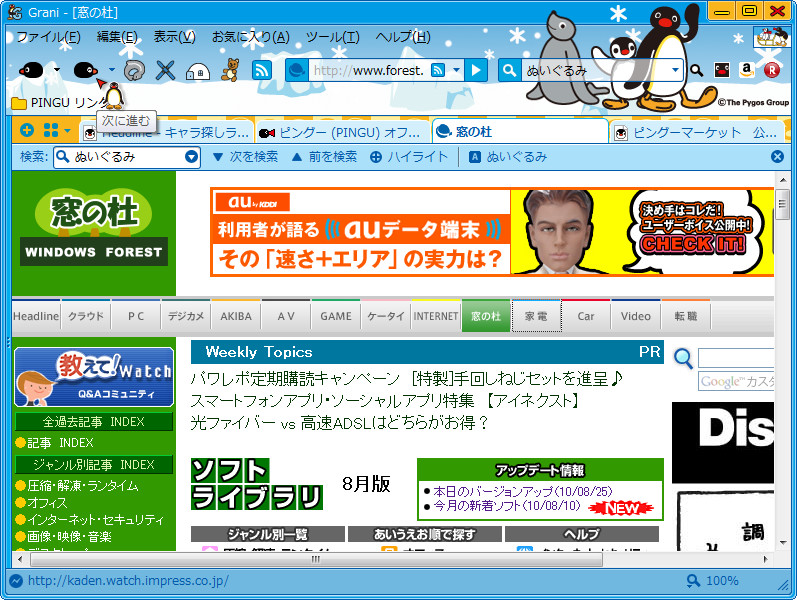Open the Back button history dropdown arrow
The height and width of the screenshot is (600, 797).
point(57,70)
